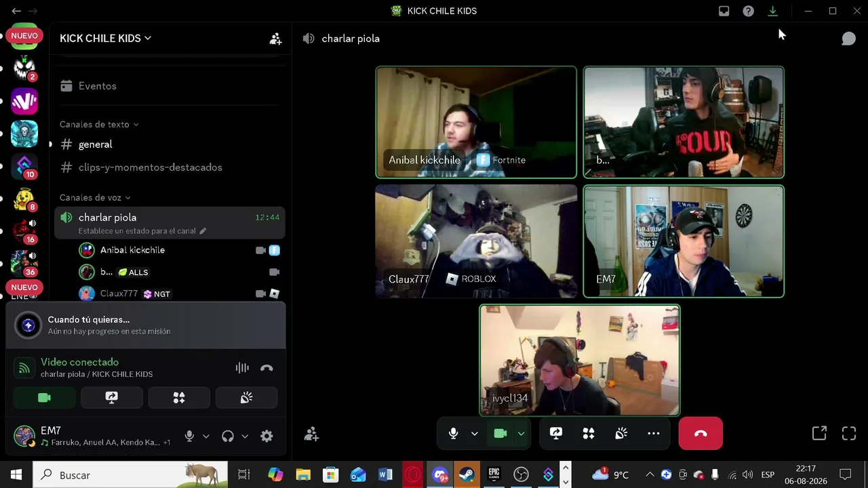The image size is (868, 488).
Task: Show hidden icons in the Windows system tray
Action: (x=650, y=475)
